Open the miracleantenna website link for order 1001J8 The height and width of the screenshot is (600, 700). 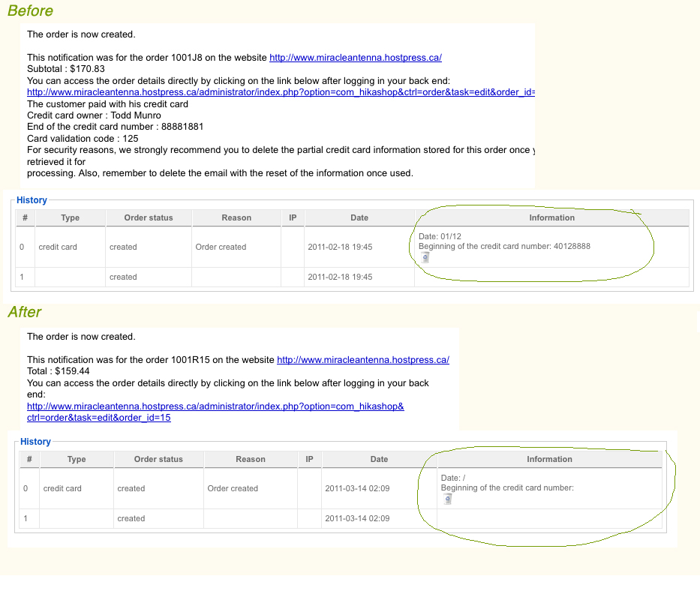click(356, 58)
